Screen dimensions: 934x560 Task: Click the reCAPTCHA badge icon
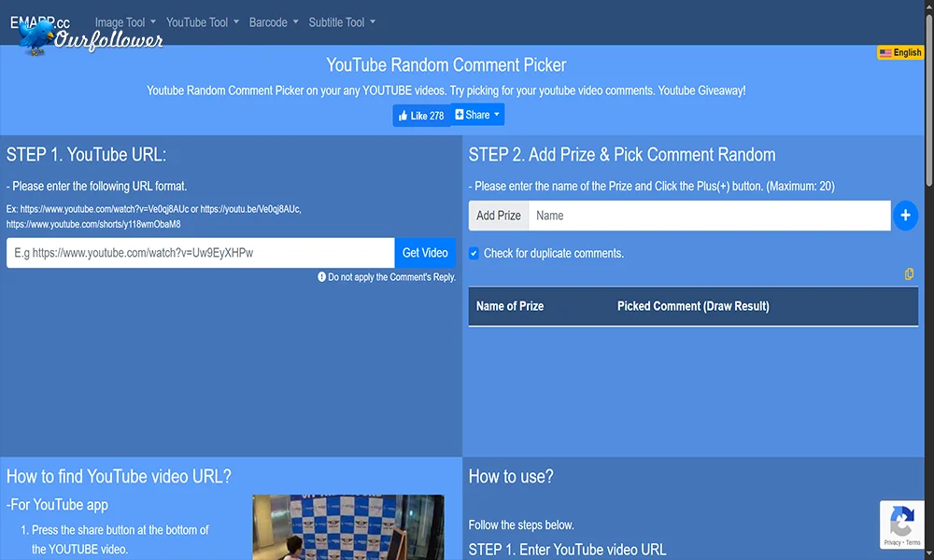coord(901,520)
